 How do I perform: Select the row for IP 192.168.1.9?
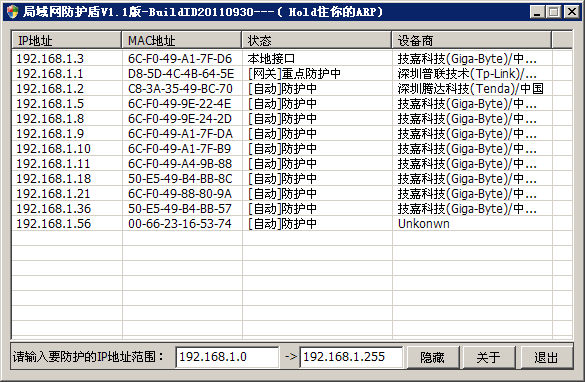tap(292, 134)
